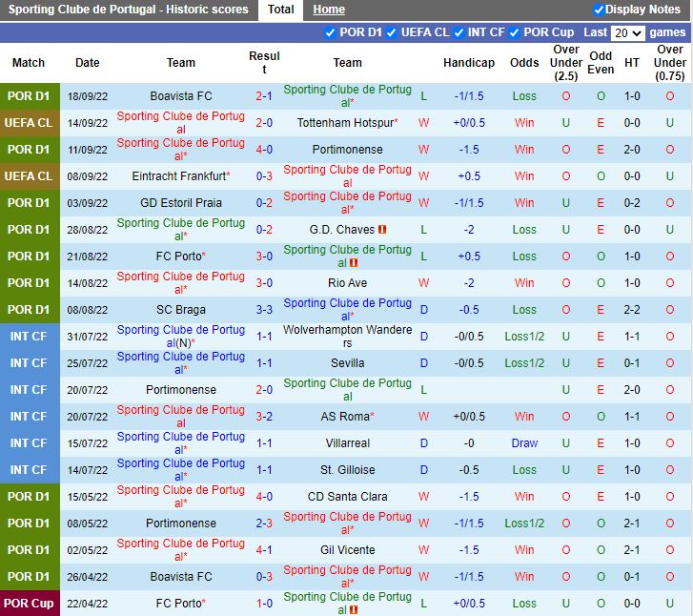693x616 pixels.
Task: Click the 2-2 half-time score in SC Braga row
Action: click(x=632, y=310)
